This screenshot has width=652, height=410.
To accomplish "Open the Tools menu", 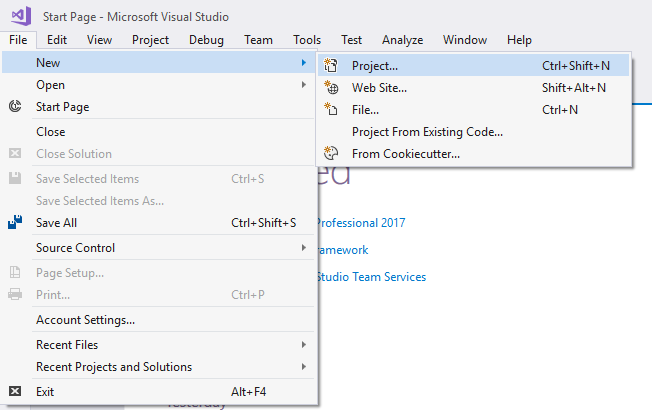I will 307,40.
